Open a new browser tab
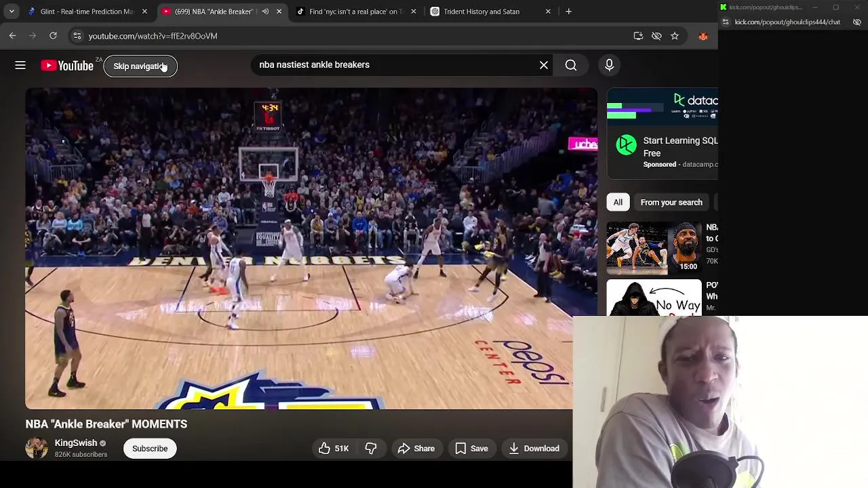Viewport: 868px width, 488px height. point(569,12)
